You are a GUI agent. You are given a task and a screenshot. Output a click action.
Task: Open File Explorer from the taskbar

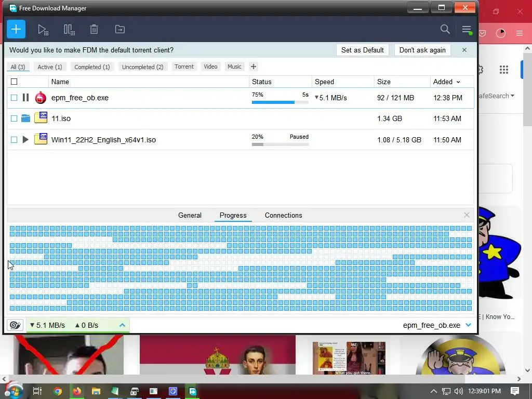pyautogui.click(x=96, y=391)
